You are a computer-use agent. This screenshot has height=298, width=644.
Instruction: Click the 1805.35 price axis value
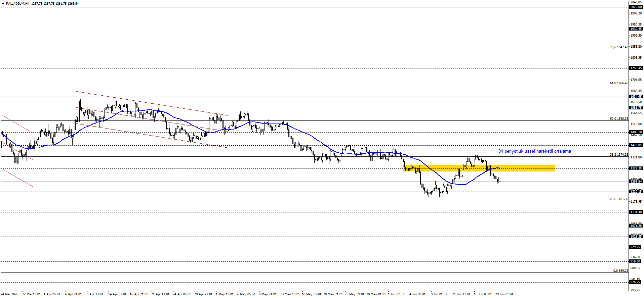[x=636, y=58]
